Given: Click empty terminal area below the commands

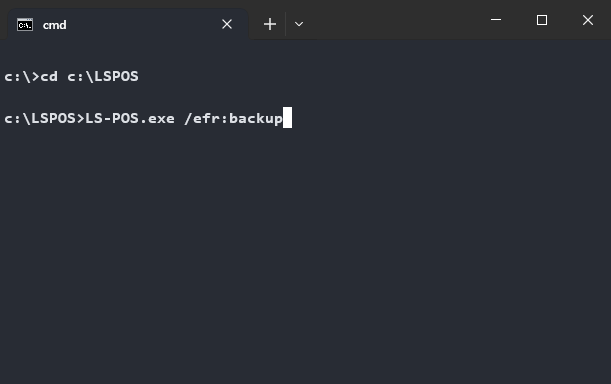Looking at the screenshot, I should (306, 253).
